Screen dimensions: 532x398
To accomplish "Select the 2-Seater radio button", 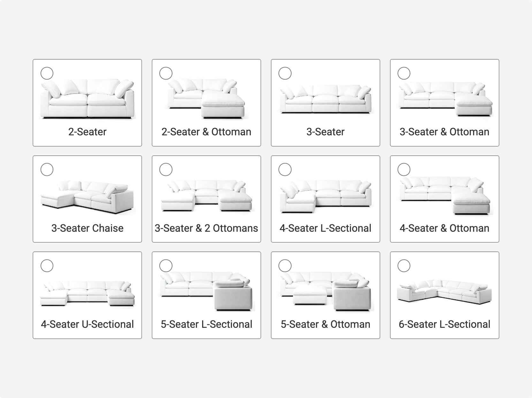I will tap(47, 73).
